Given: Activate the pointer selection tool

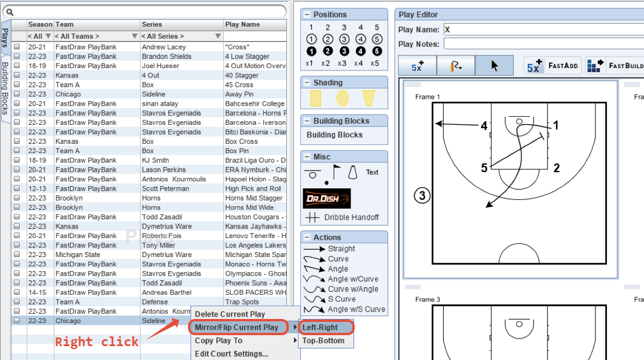Looking at the screenshot, I should (495, 66).
